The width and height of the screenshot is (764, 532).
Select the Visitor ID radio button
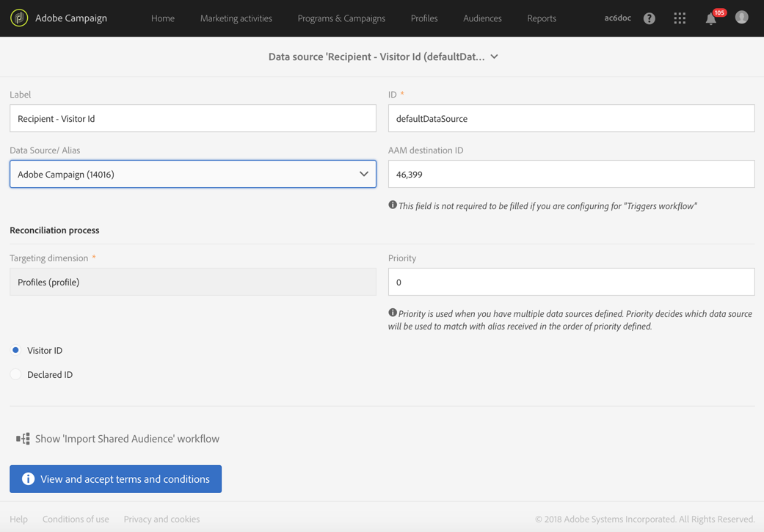pyautogui.click(x=15, y=351)
